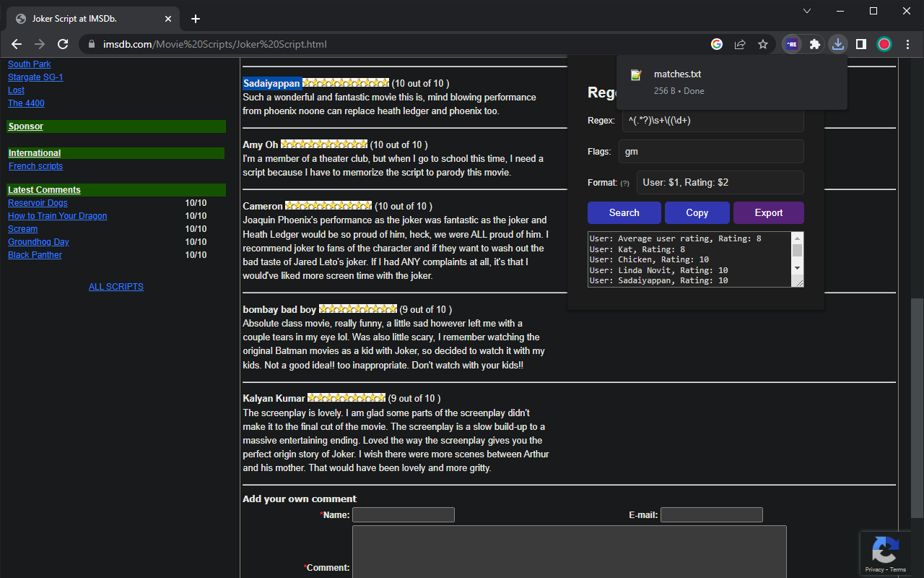The height and width of the screenshot is (578, 924).
Task: Edit the Flags field containing gm
Action: click(711, 152)
